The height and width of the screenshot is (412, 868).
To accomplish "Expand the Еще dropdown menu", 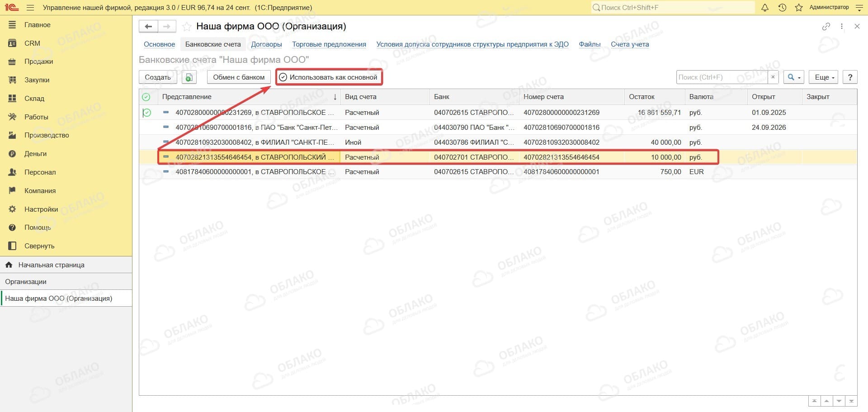I will 824,77.
